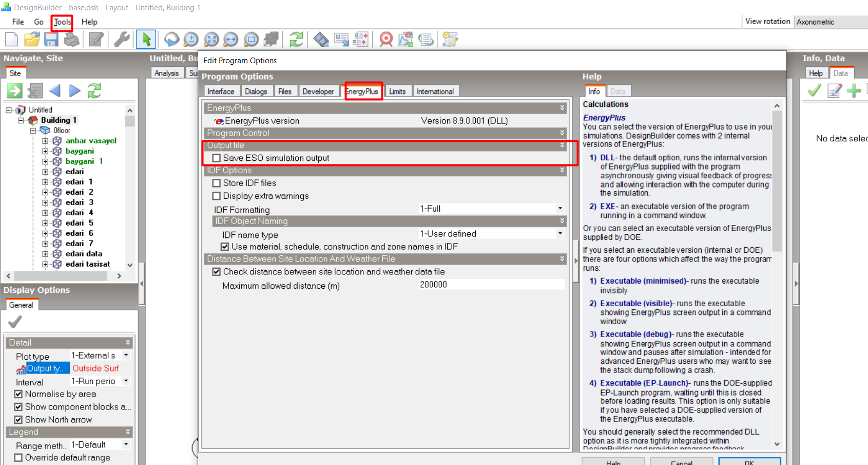The height and width of the screenshot is (465, 868).
Task: Click the green plus Add data icon
Action: pos(854,91)
